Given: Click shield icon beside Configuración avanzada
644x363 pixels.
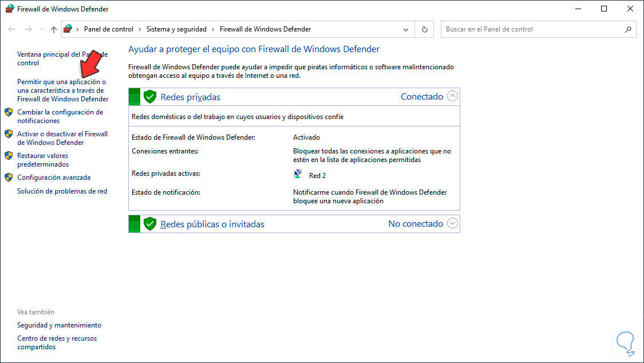Looking at the screenshot, I should [9, 177].
